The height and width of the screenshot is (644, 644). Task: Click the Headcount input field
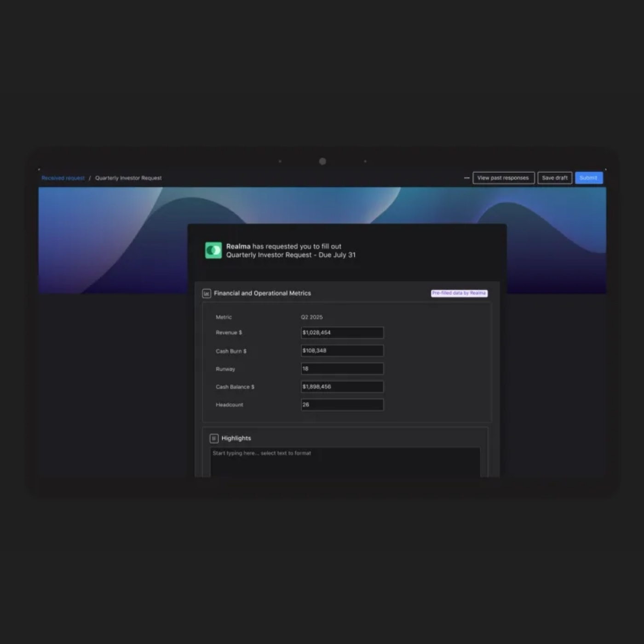pos(342,405)
